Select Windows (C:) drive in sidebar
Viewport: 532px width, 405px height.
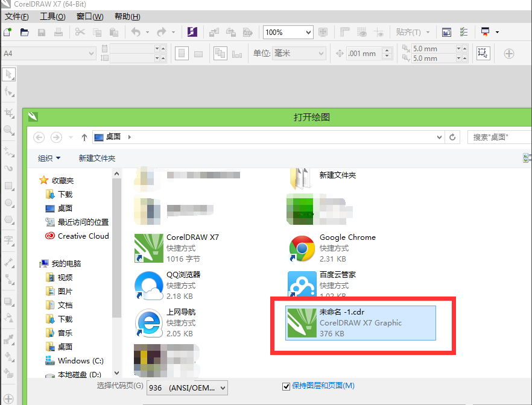[x=81, y=360]
